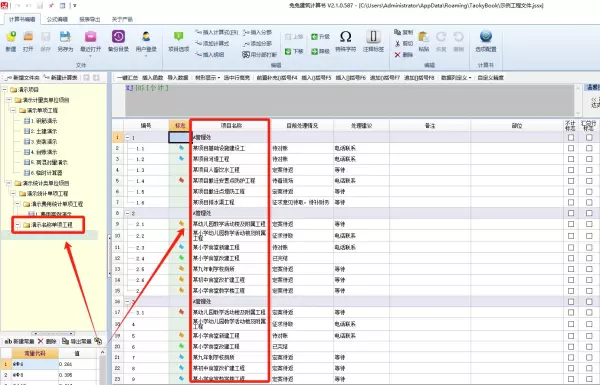Open the 数据列定义 column definition dropdown
The width and height of the screenshot is (600, 385).
(456, 78)
